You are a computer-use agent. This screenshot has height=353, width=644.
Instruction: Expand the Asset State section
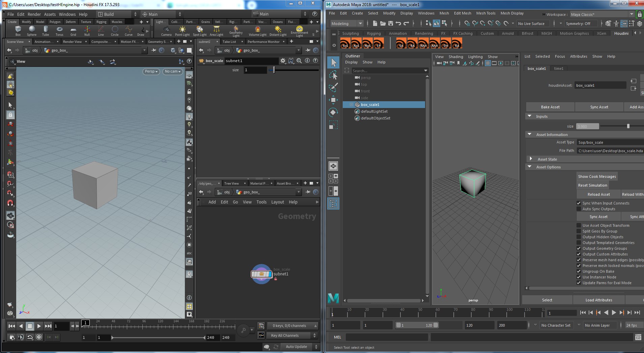tap(531, 159)
